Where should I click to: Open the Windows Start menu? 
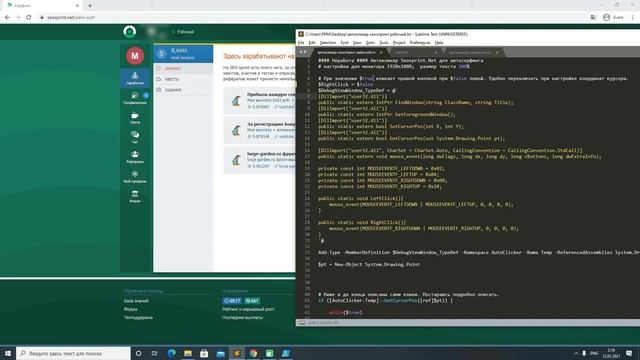(8, 353)
